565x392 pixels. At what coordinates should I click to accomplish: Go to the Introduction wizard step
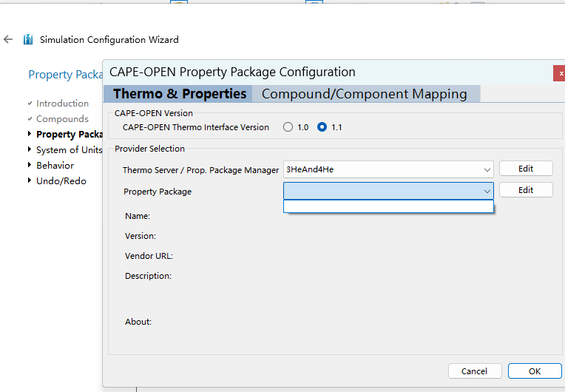(62, 104)
